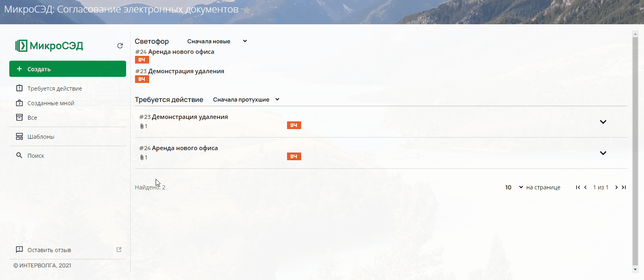
Task: Click the star icon in the page title
Action: point(246,10)
